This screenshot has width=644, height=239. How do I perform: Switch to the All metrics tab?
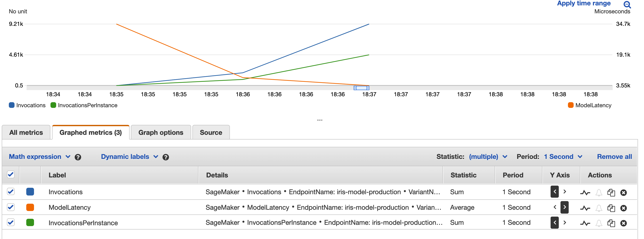[x=26, y=132]
